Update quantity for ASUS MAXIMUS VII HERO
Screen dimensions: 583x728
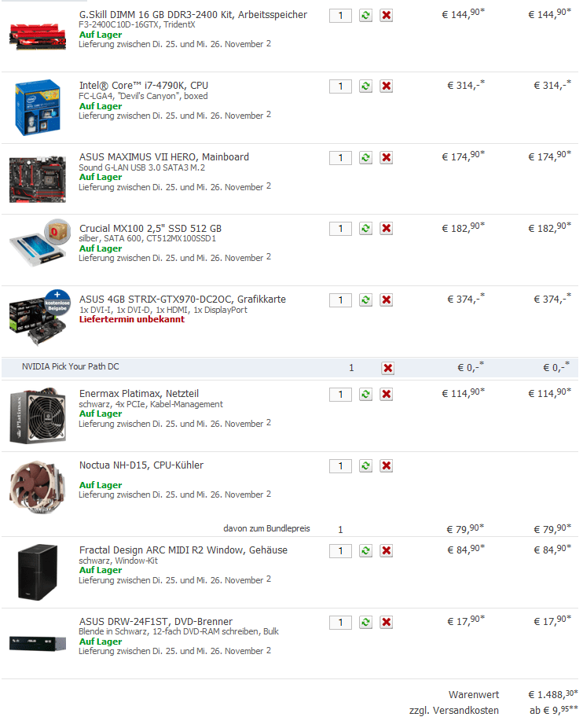pos(366,158)
